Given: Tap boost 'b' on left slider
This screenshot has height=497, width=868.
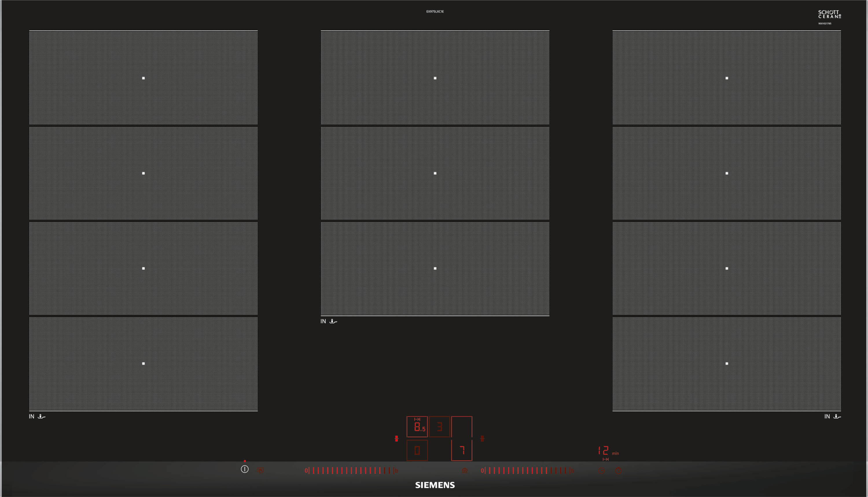Looking at the screenshot, I should click(x=396, y=471).
